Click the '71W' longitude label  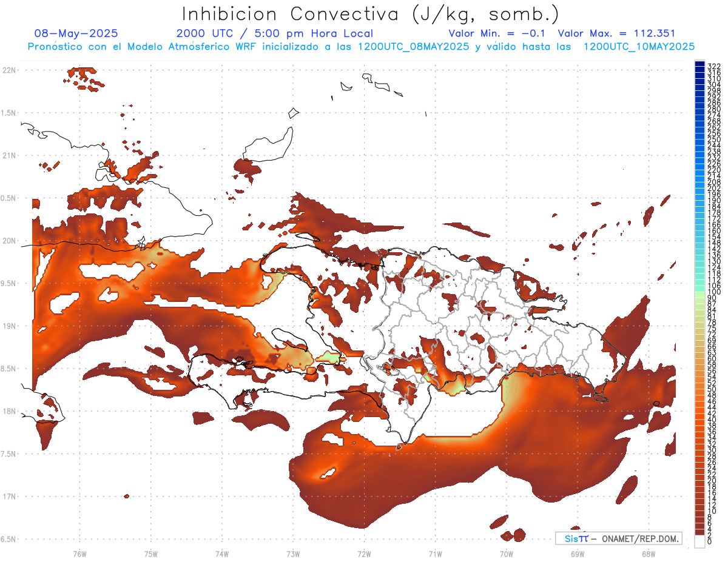(x=435, y=554)
